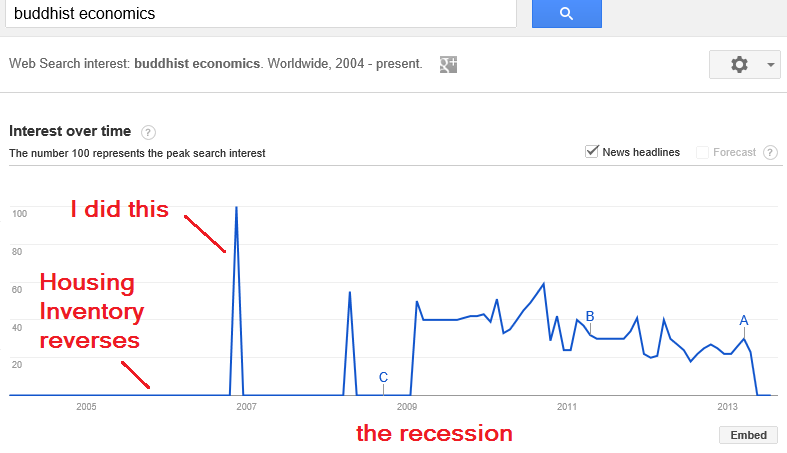Select news headline marker A on chart

pos(744,321)
